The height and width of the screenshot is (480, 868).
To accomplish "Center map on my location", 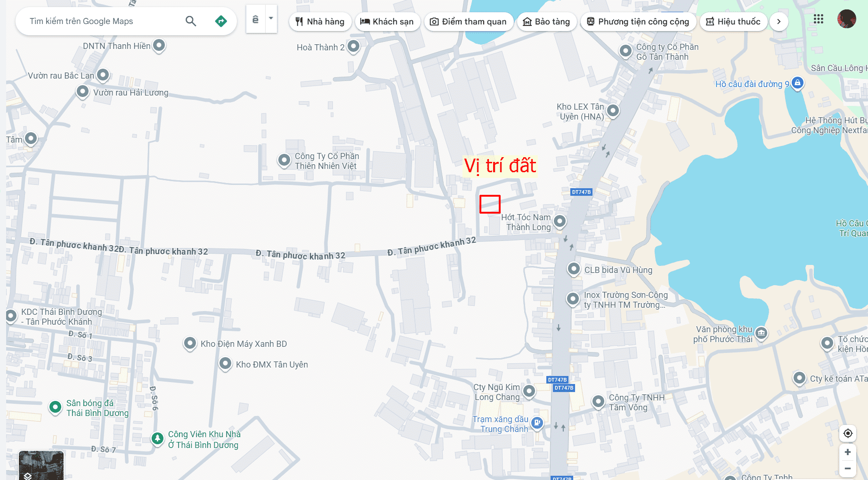I will [848, 433].
